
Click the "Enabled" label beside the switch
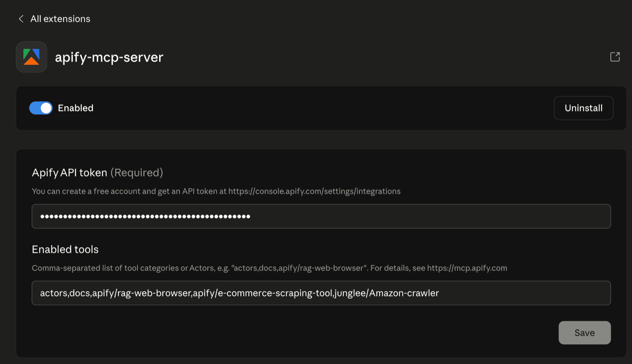75,108
